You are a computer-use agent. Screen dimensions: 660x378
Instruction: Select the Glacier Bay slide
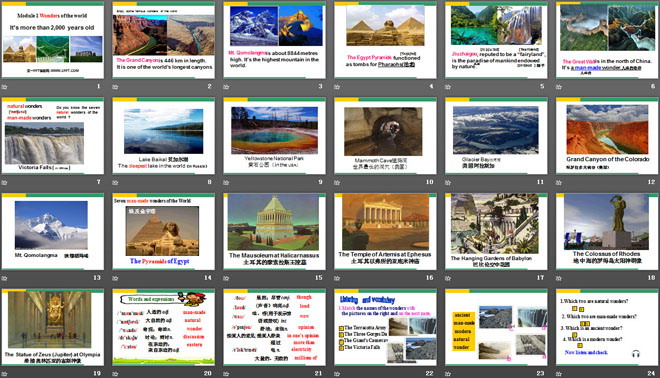pos(496,136)
